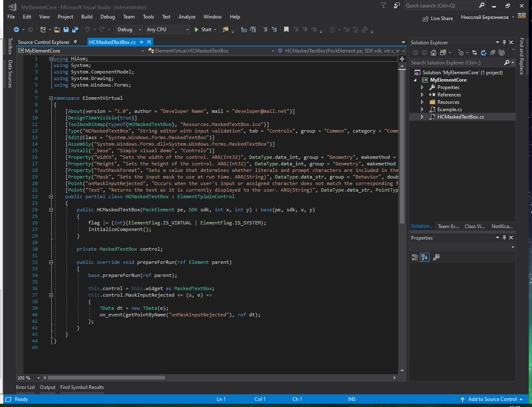Click the Home icon in Solution Explorer
Viewport: 532px width, 407px height.
(433, 53)
